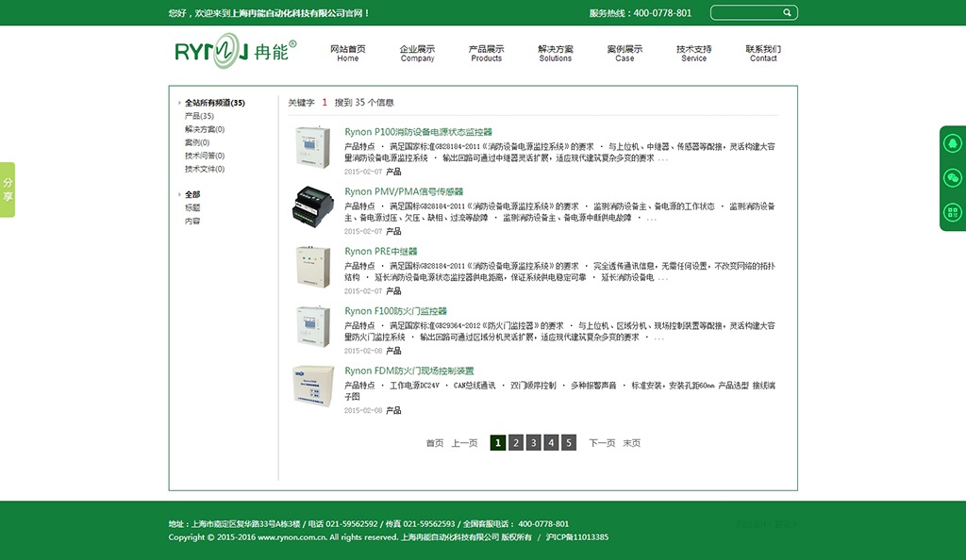Open Rynon P100 product thumbnail
966x560 pixels.
[x=312, y=147]
